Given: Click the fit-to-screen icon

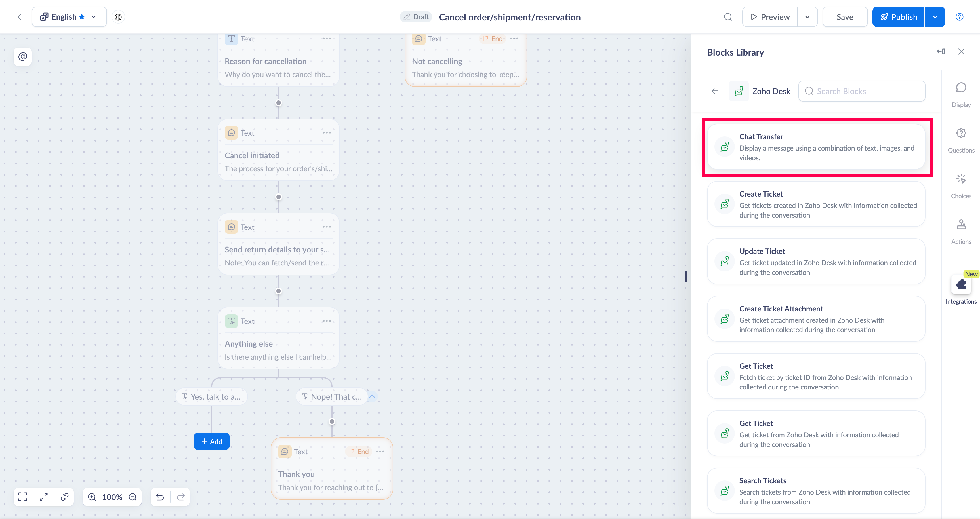Looking at the screenshot, I should [23, 497].
